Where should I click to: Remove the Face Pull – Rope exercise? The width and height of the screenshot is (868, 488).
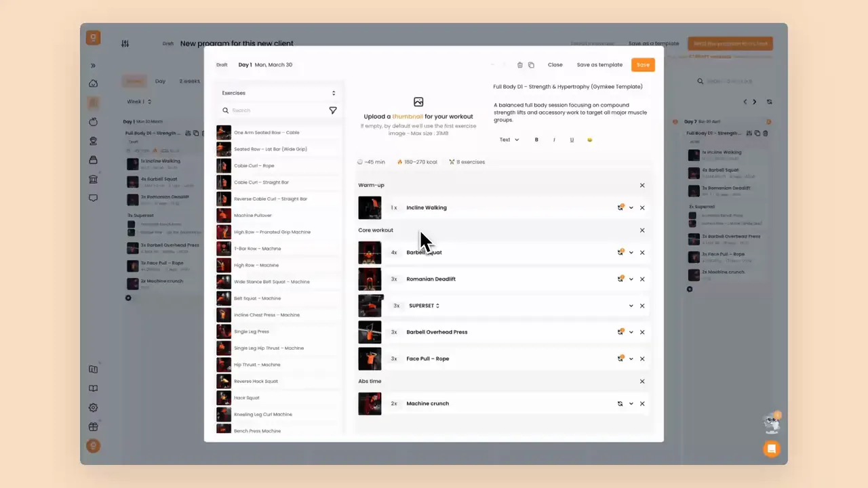[642, 359]
